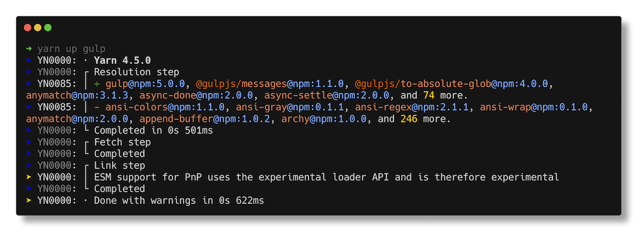Click the Fetch step heading
Image resolution: width=644 pixels, height=238 pixels.
[x=122, y=143]
